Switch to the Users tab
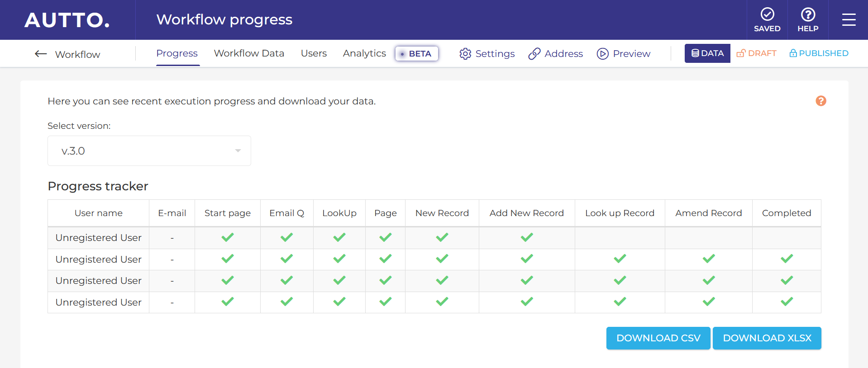The image size is (868, 368). coord(314,53)
